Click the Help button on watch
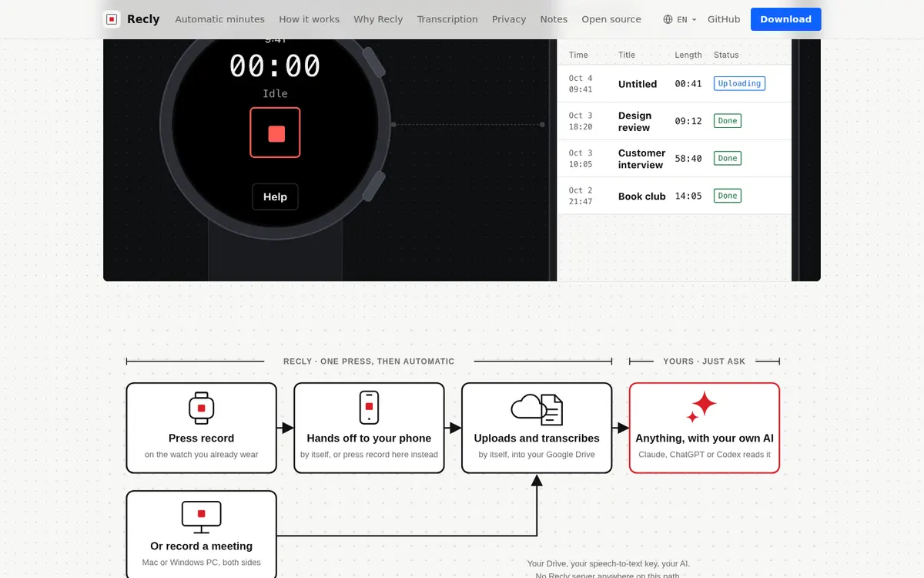The height and width of the screenshot is (578, 924). click(275, 197)
